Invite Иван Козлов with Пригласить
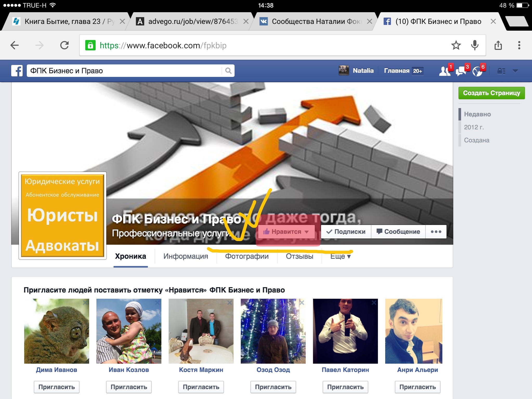This screenshot has width=532, height=399. (x=129, y=387)
